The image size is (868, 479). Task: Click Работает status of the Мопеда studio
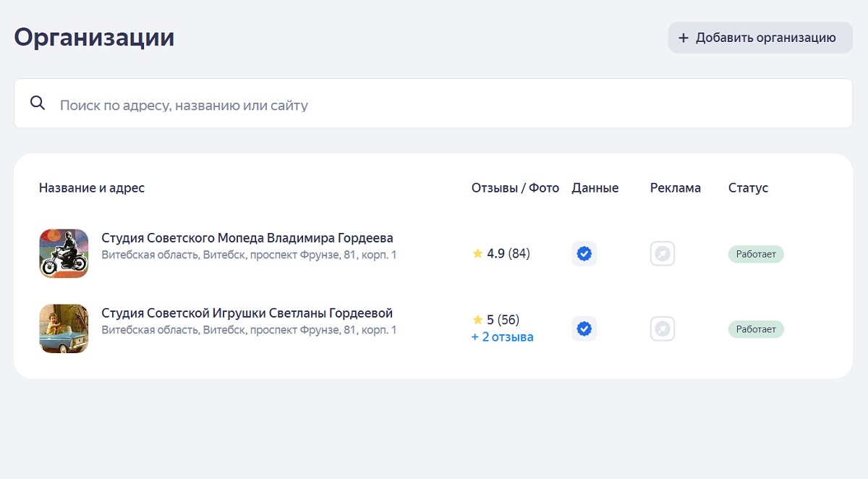point(756,254)
